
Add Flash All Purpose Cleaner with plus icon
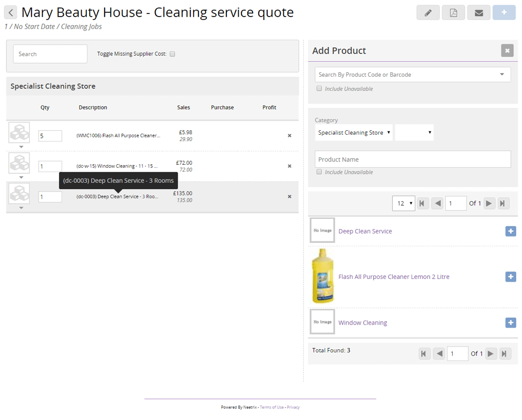click(511, 277)
